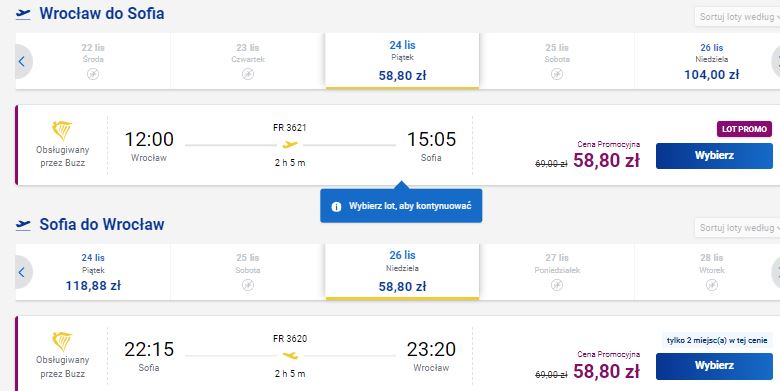Viewport: 780px width, 391px height.
Task: Click Wybierz for the 22:15 Sofia flight
Action: 714,366
